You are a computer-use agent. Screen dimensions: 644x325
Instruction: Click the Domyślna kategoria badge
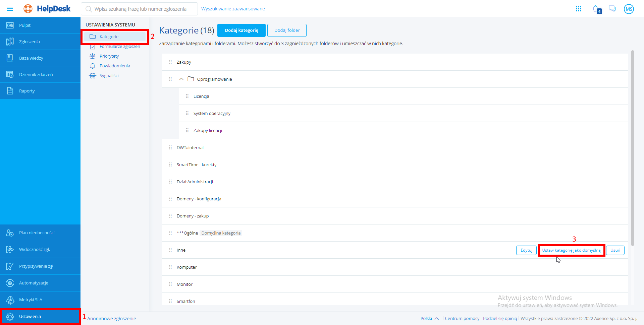click(221, 233)
